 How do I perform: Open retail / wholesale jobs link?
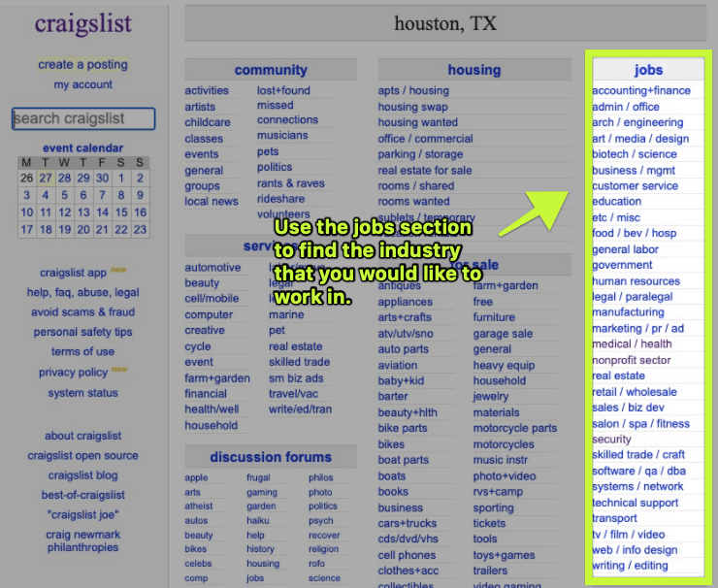coord(635,392)
